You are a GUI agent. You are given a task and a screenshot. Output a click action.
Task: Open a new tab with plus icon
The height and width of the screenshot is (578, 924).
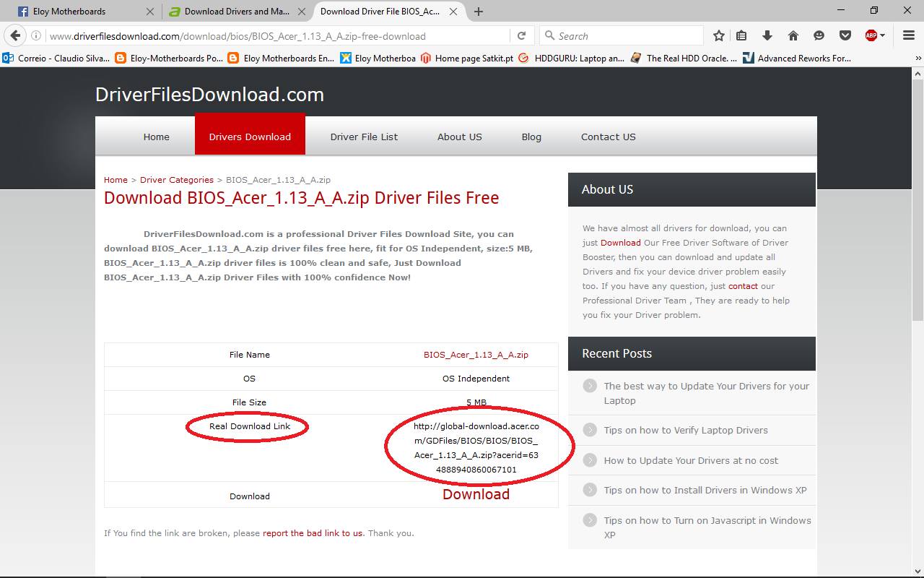pyautogui.click(x=479, y=12)
